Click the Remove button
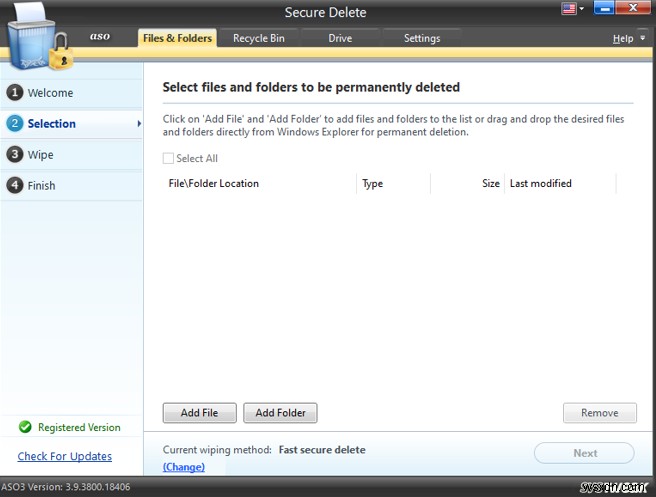The image size is (656, 497). coord(600,412)
